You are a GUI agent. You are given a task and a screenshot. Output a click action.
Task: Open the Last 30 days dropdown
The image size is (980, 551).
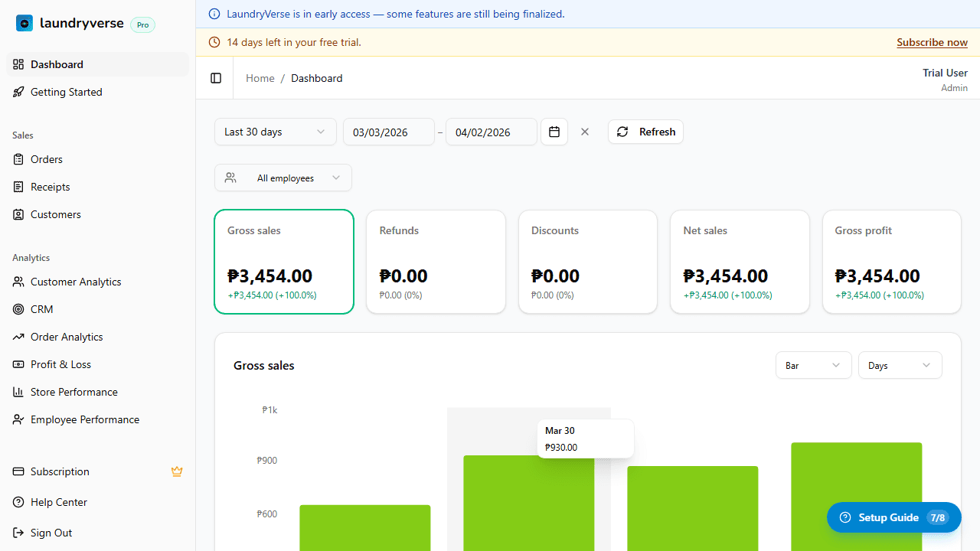point(274,131)
